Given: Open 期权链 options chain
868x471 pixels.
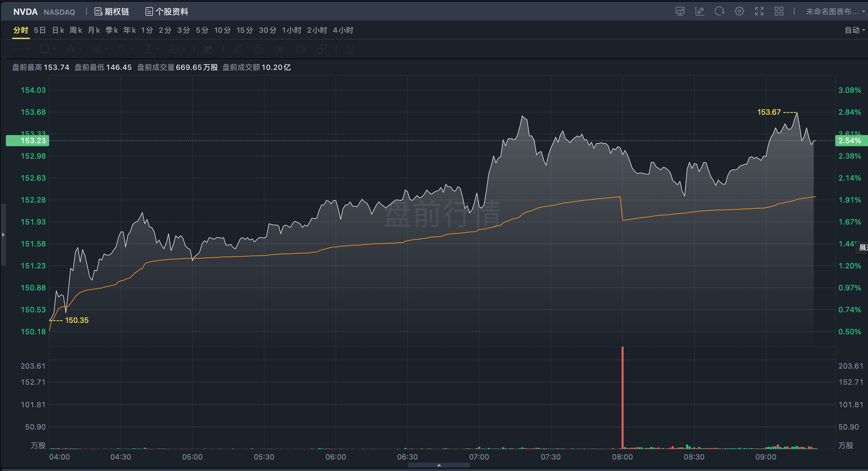Looking at the screenshot, I should tap(112, 12).
